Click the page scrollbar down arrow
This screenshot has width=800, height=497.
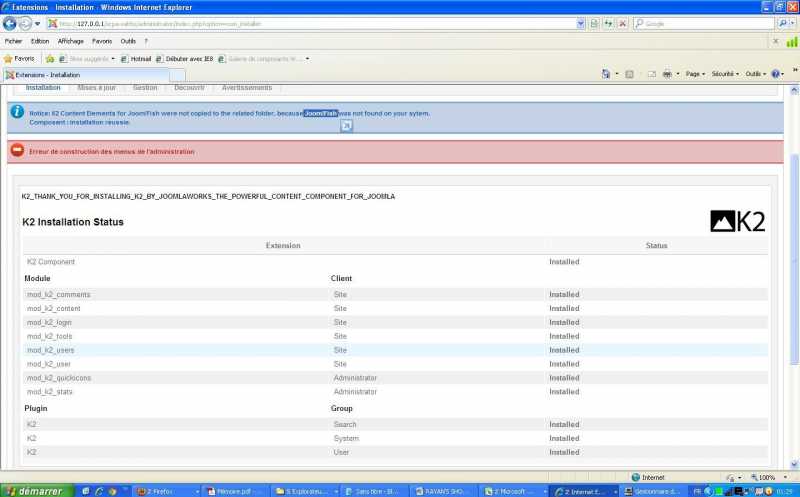tap(794, 464)
